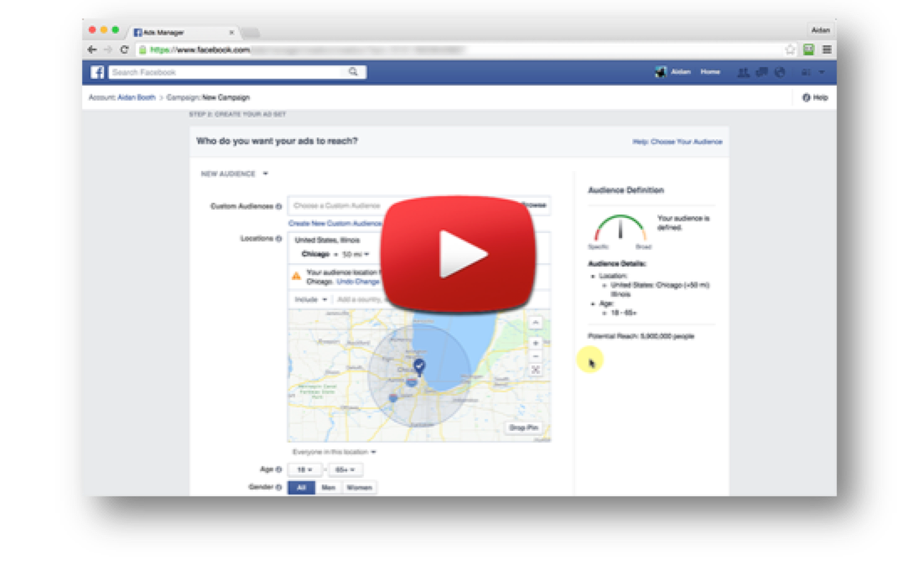924x570 pixels.
Task: Select All for Gender
Action: [x=301, y=488]
